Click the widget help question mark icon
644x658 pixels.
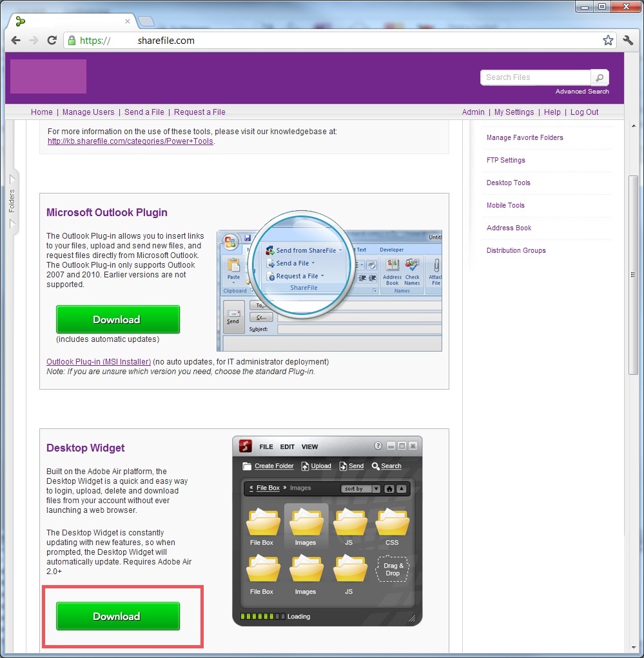378,446
